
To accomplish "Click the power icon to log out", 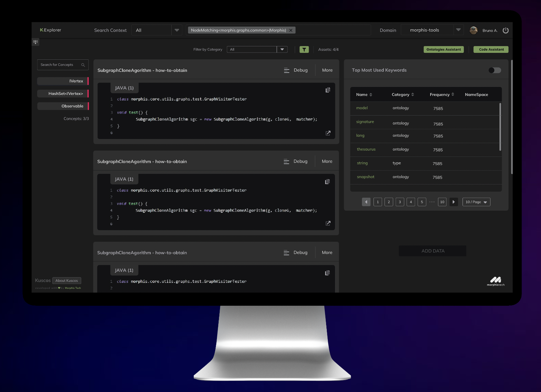I will point(506,30).
